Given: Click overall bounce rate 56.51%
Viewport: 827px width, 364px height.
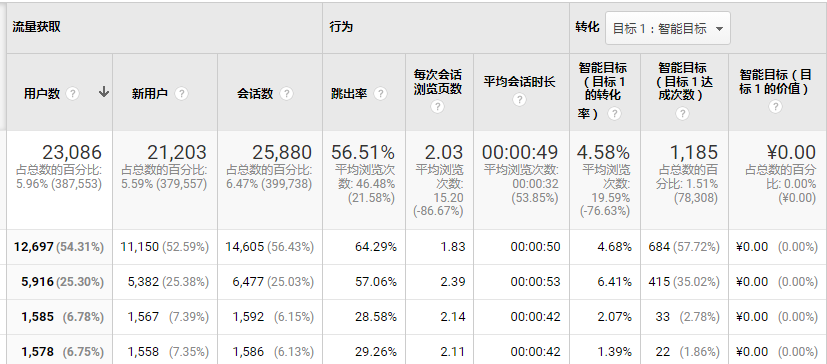Looking at the screenshot, I should click(363, 152).
